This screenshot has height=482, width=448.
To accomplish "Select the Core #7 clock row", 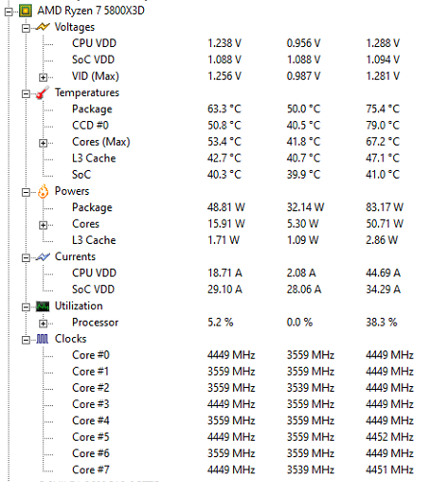I will 90,470.
